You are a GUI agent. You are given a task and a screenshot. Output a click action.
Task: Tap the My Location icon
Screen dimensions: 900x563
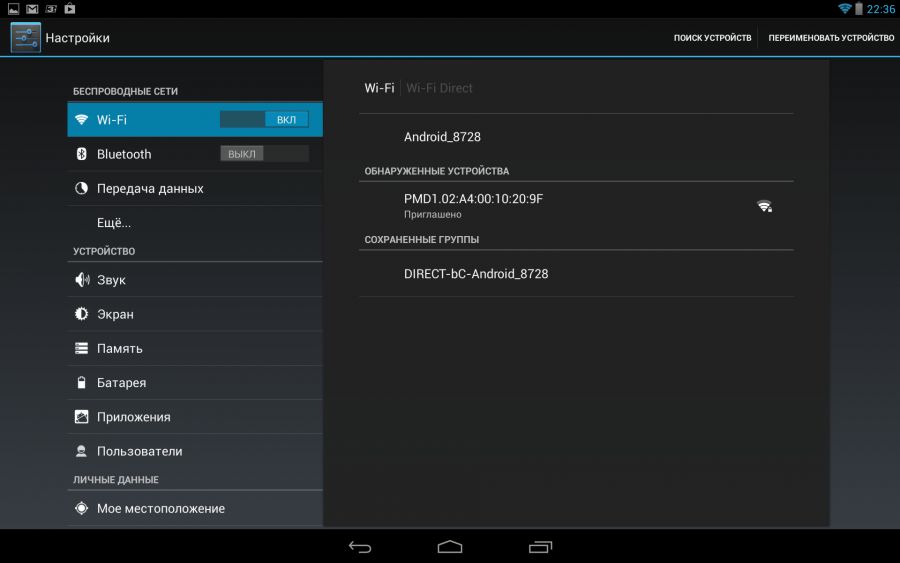pos(82,508)
